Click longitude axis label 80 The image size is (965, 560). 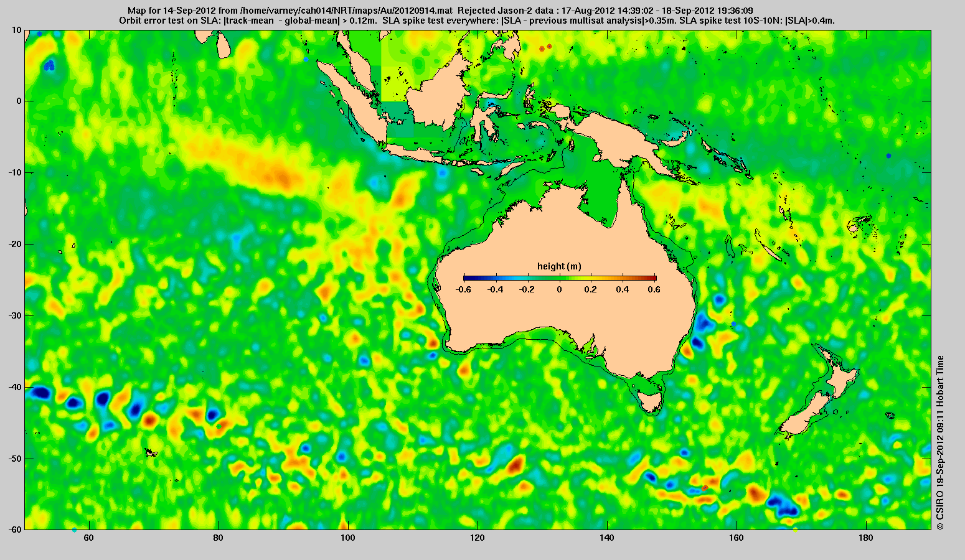(218, 538)
